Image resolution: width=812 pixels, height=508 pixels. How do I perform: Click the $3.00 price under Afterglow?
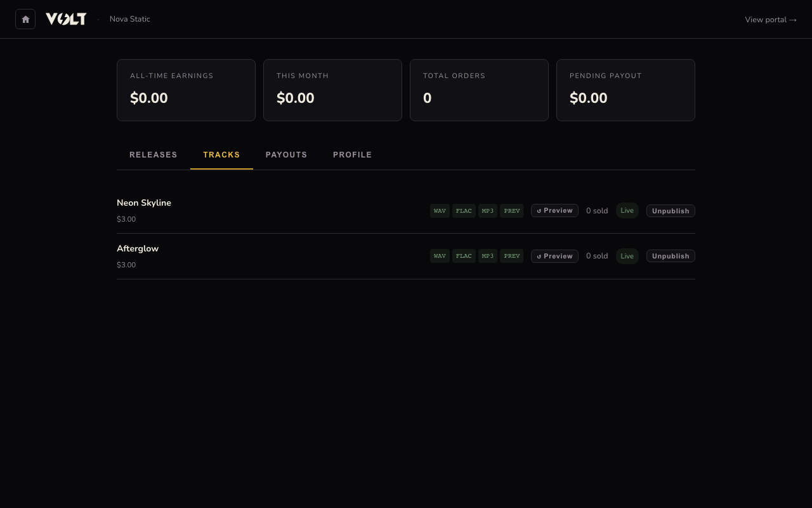pyautogui.click(x=126, y=265)
